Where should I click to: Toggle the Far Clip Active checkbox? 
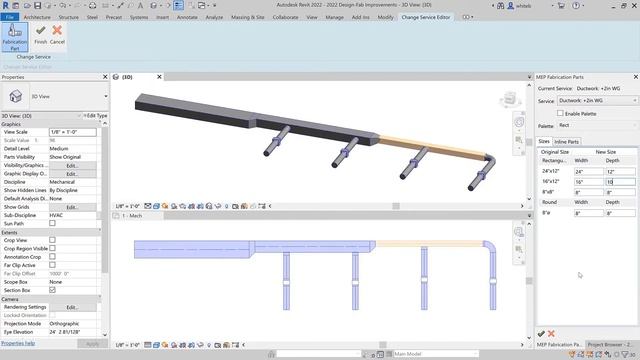pyautogui.click(x=52, y=265)
